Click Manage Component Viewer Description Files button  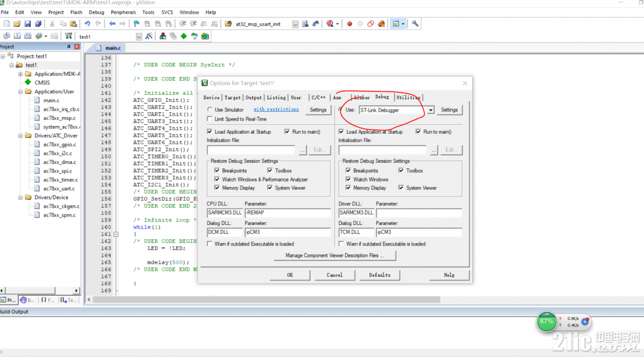tap(335, 256)
